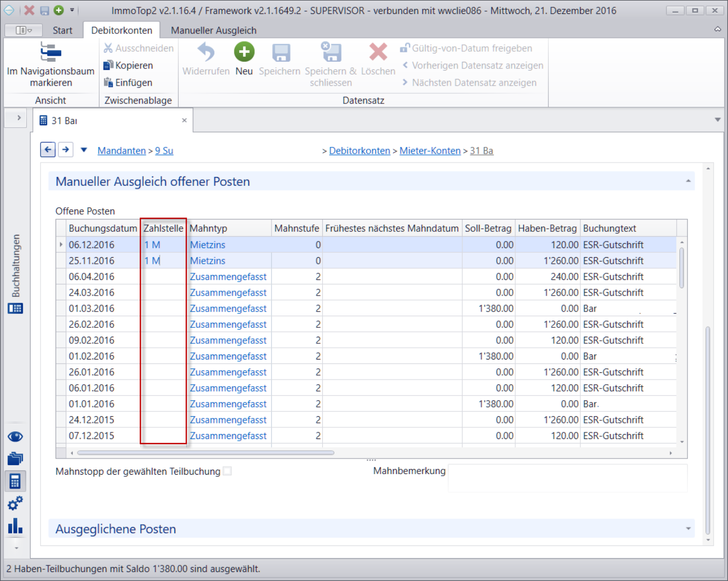Click Im Navigationsbaum markieren icon
Screen dimensions: 728x581
51,52
